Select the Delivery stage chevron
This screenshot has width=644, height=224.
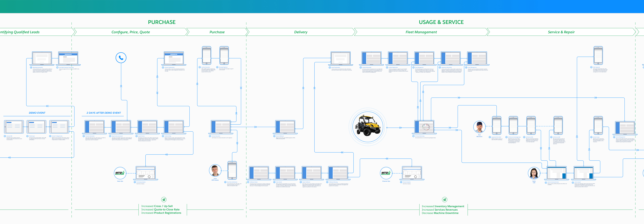click(x=301, y=32)
